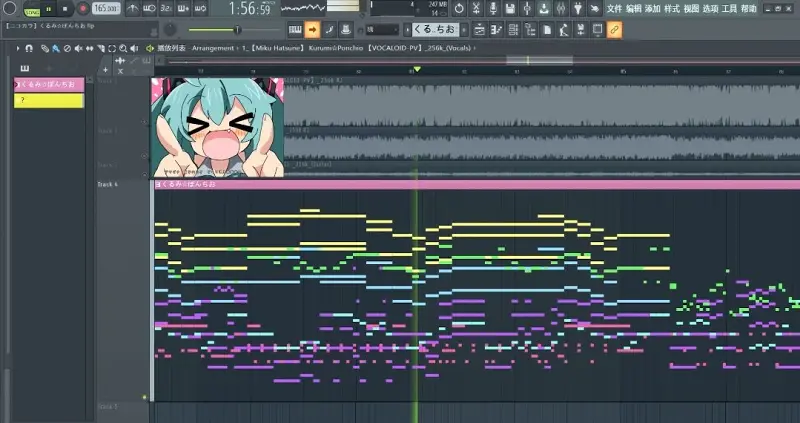Select the 165 tempo field
The width and height of the screenshot is (800, 423).
pos(106,9)
